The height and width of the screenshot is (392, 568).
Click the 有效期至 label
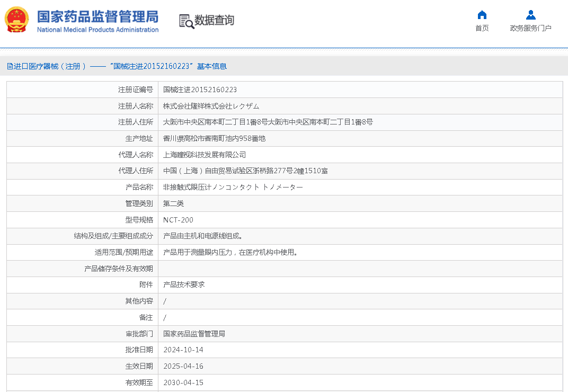[x=139, y=382]
